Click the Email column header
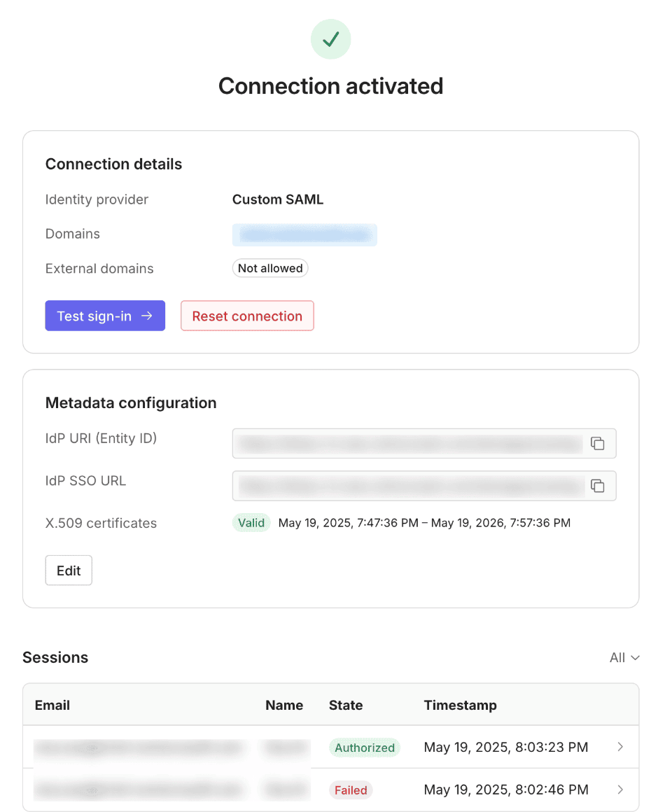 52,705
